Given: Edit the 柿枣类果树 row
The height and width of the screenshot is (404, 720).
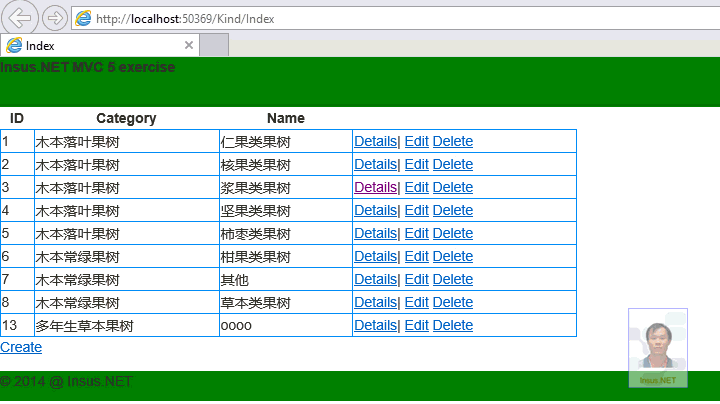Looking at the screenshot, I should [416, 233].
